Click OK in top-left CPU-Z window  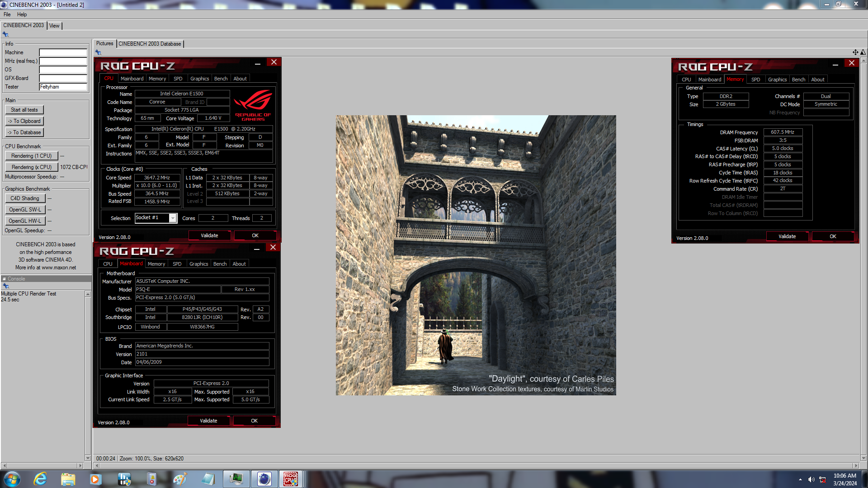click(x=255, y=235)
